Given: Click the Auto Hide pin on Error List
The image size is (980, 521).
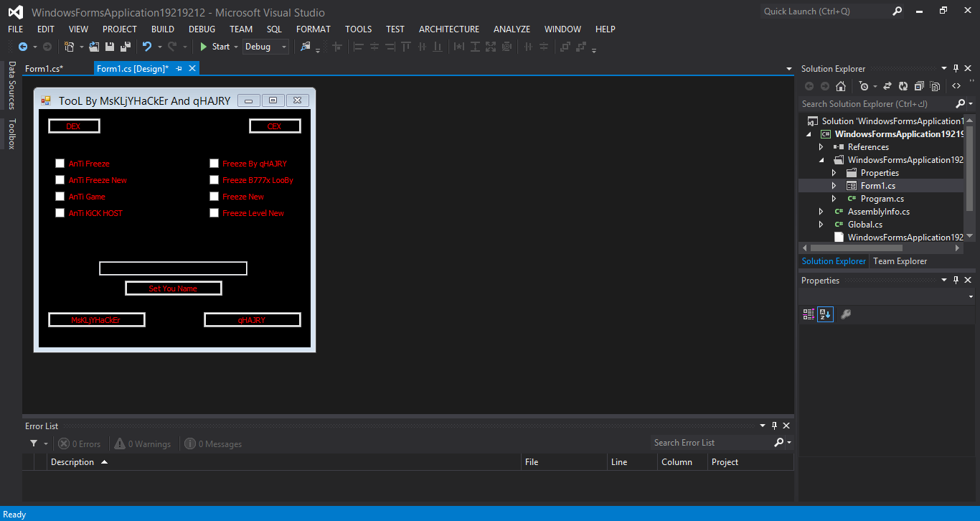Looking at the screenshot, I should 774,426.
